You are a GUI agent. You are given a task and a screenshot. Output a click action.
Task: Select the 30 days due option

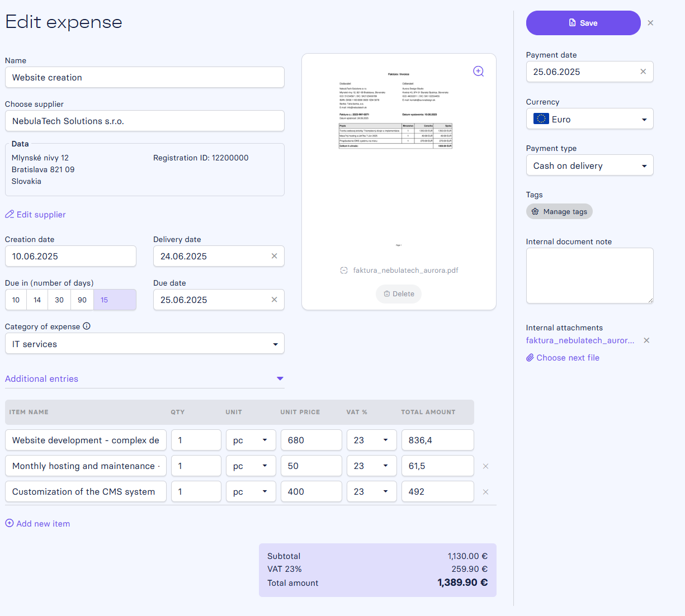coord(59,300)
